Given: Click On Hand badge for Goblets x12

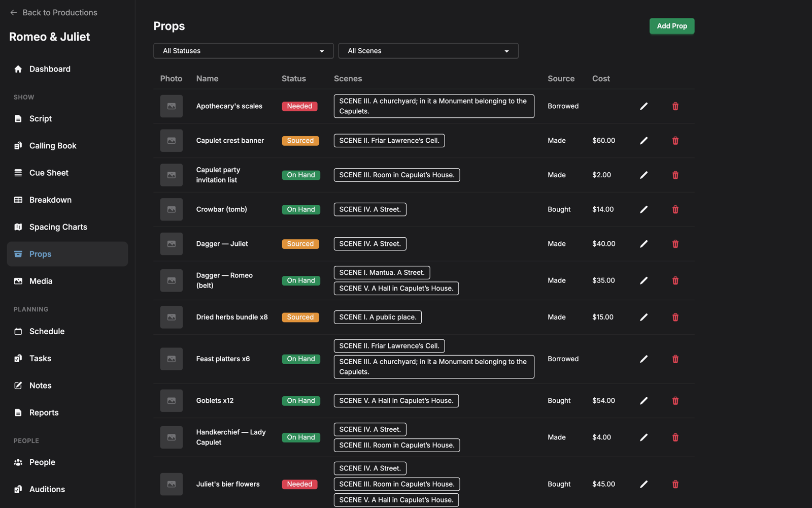Looking at the screenshot, I should click(301, 401).
